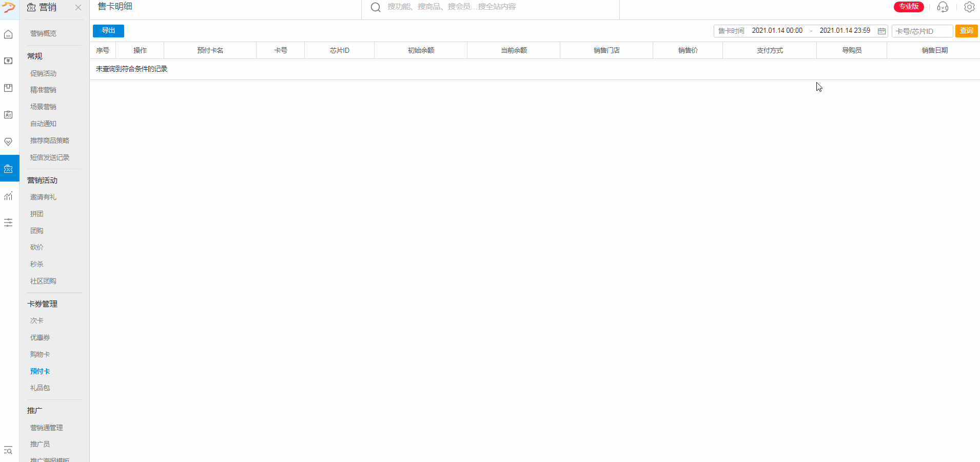
Task: Open 自动通知 menu item
Action: point(43,124)
